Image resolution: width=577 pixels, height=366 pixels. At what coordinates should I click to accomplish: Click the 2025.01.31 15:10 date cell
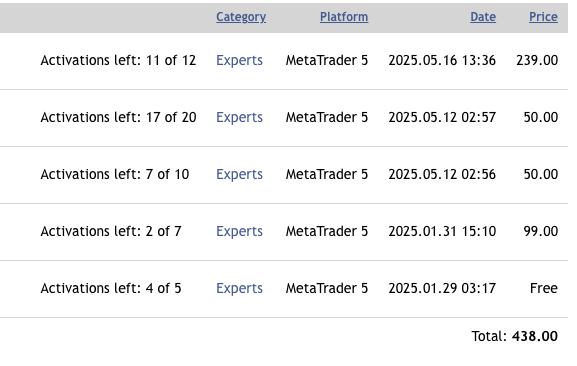[442, 231]
